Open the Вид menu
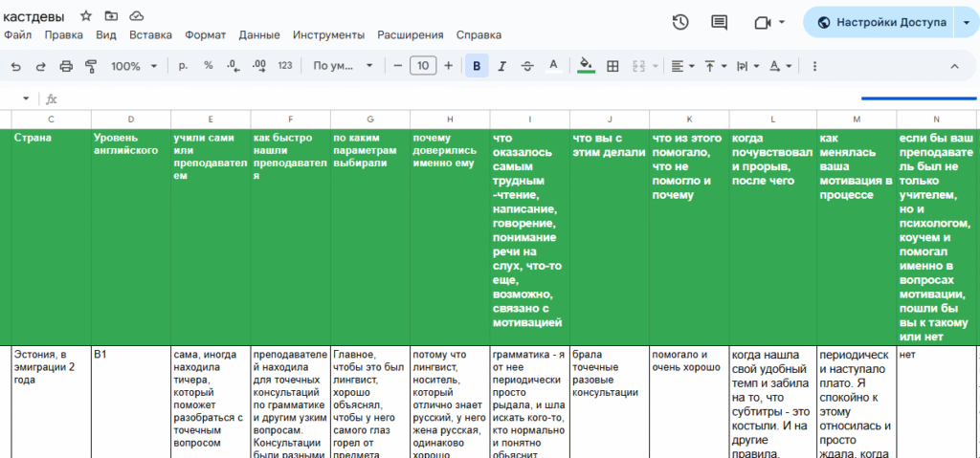 (106, 35)
